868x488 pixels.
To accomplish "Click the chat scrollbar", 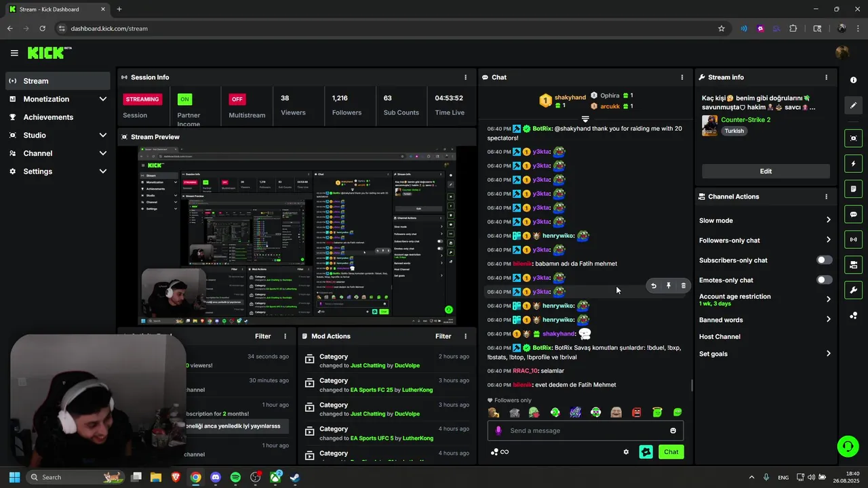I will coord(692,386).
